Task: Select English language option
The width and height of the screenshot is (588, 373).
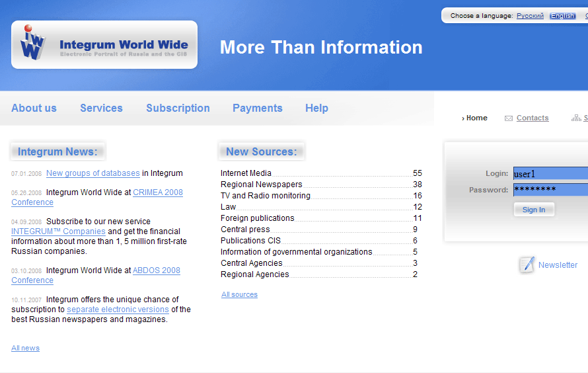Action: coord(562,16)
